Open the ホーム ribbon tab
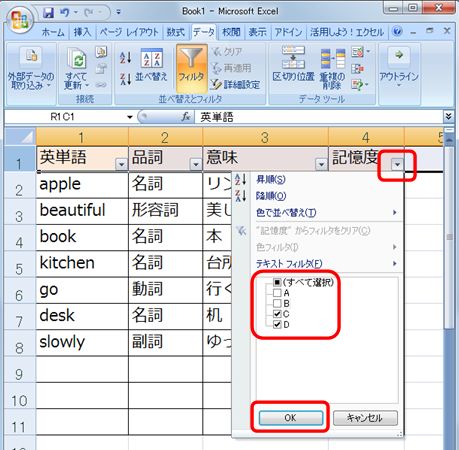459x450 pixels. pyautogui.click(x=53, y=32)
